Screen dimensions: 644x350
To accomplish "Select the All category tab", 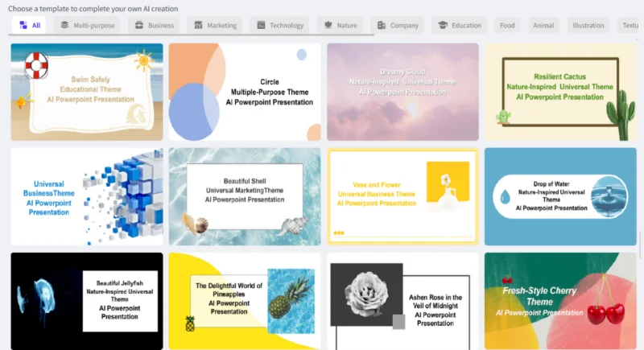I will click(x=29, y=25).
